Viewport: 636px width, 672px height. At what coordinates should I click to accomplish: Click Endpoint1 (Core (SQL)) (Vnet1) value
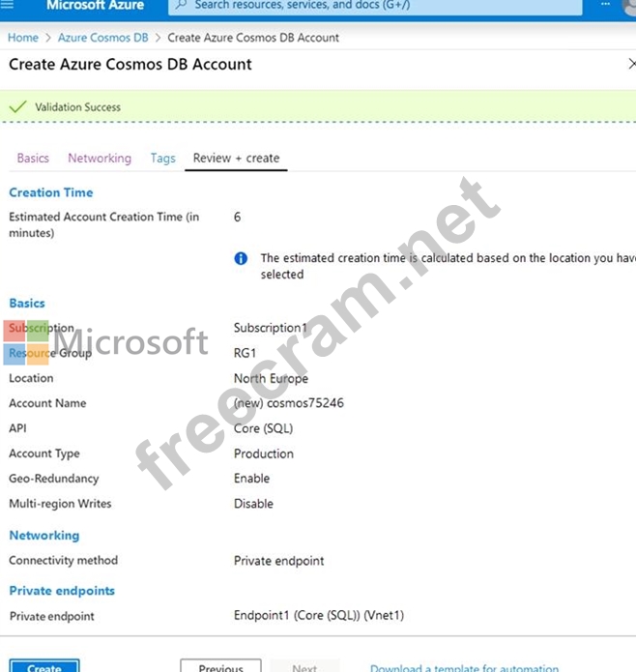pyautogui.click(x=319, y=616)
